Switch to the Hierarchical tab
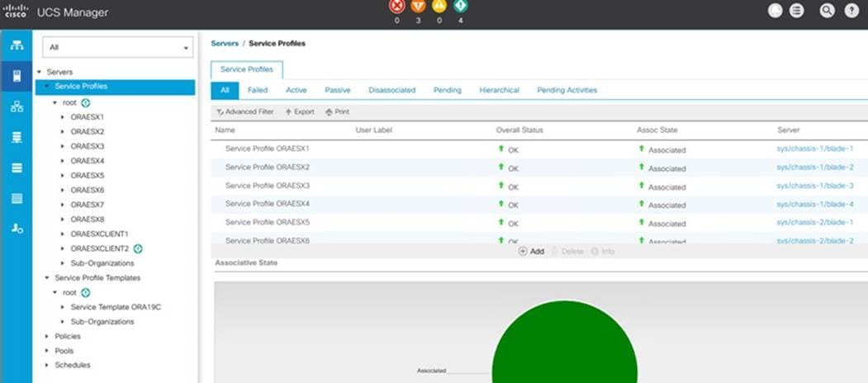868x383 pixels. [500, 90]
